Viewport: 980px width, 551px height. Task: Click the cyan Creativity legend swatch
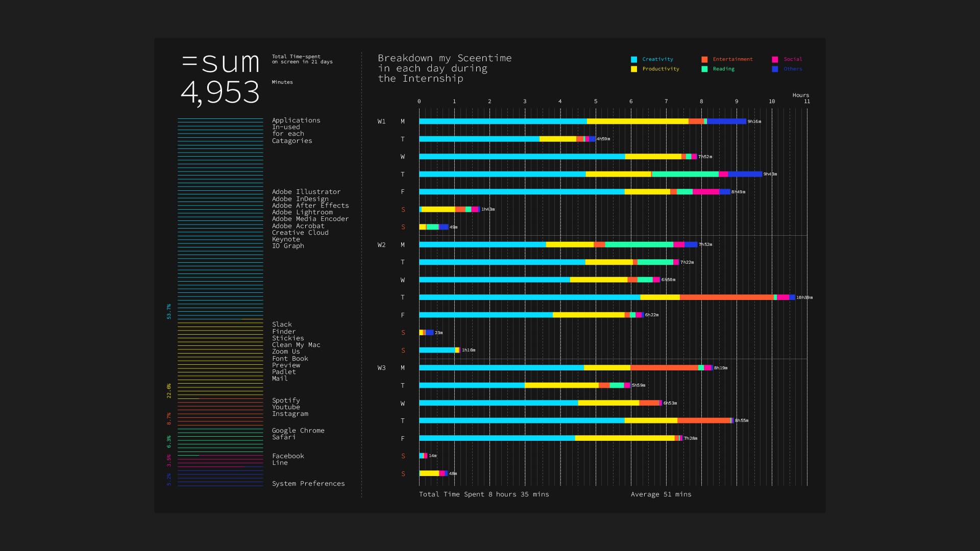[633, 60]
